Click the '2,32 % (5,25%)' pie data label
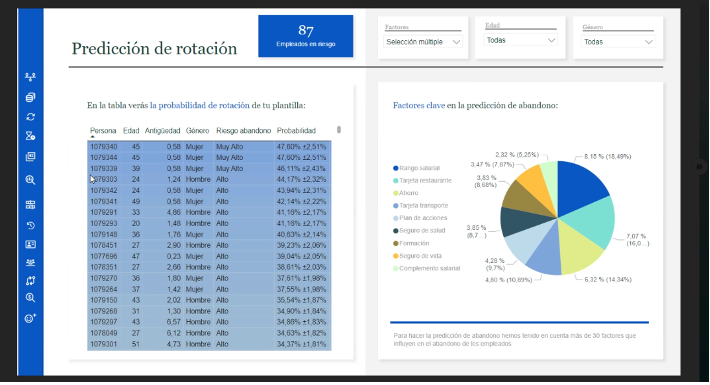Viewport: 710px width, 385px height. (517, 155)
